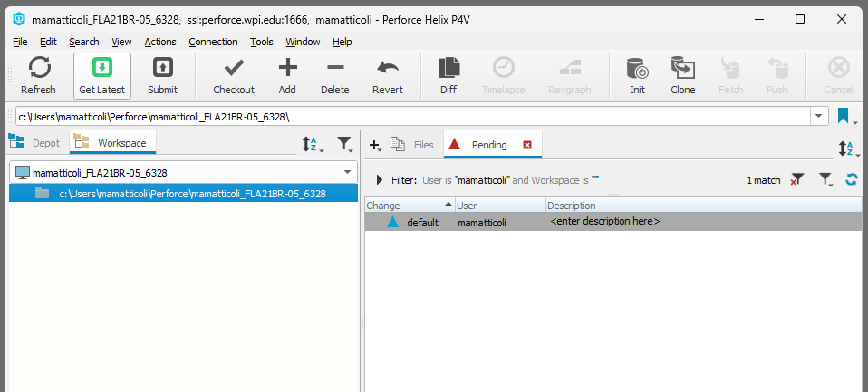Open the address bar path dropdown
Screen dimensions: 868x392
pos(819,116)
